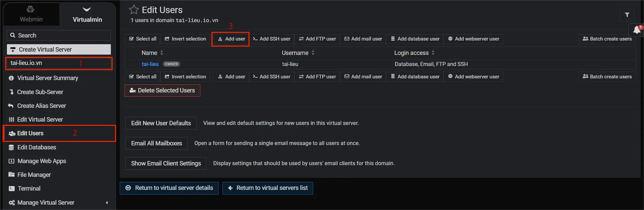The width and height of the screenshot is (644, 210).
Task: Click Return to virtual server details
Action: click(x=169, y=188)
